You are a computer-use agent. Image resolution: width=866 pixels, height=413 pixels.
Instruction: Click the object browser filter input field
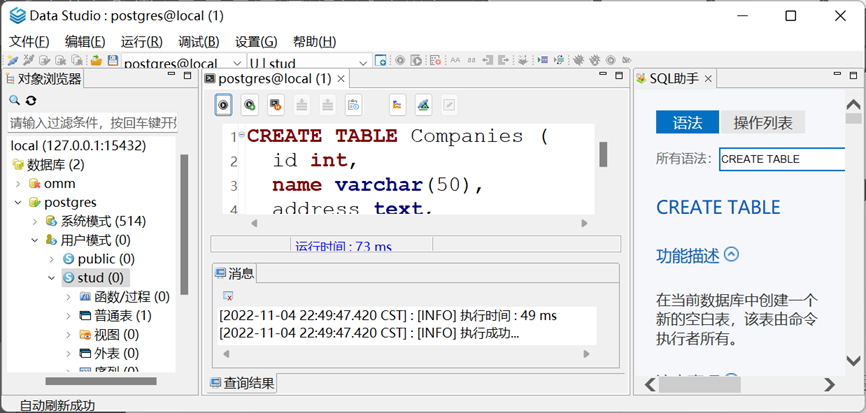point(93,122)
